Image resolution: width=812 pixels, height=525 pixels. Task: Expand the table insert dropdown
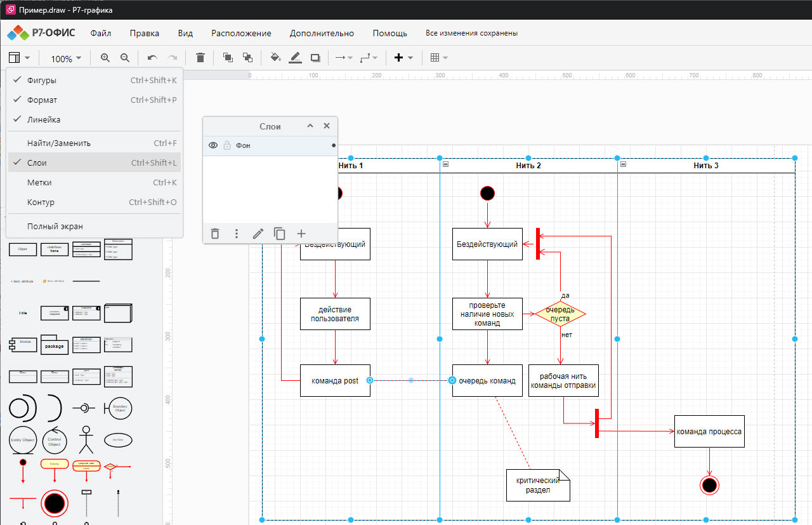coord(439,58)
